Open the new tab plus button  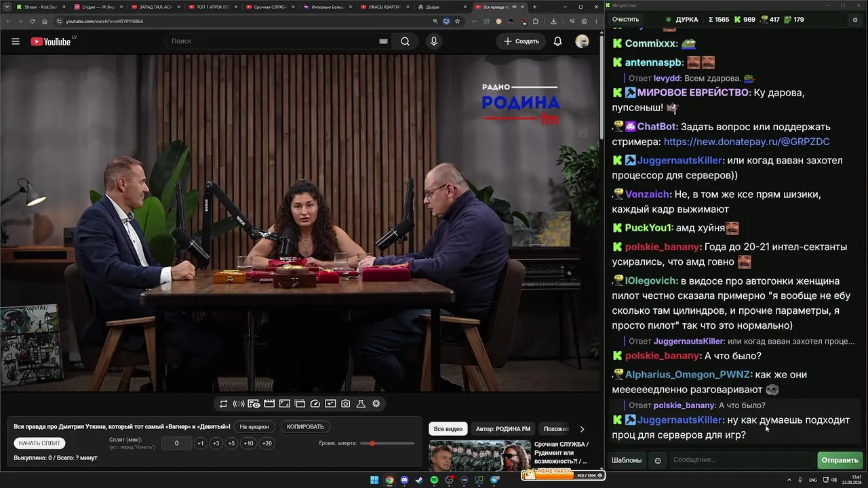click(x=534, y=7)
